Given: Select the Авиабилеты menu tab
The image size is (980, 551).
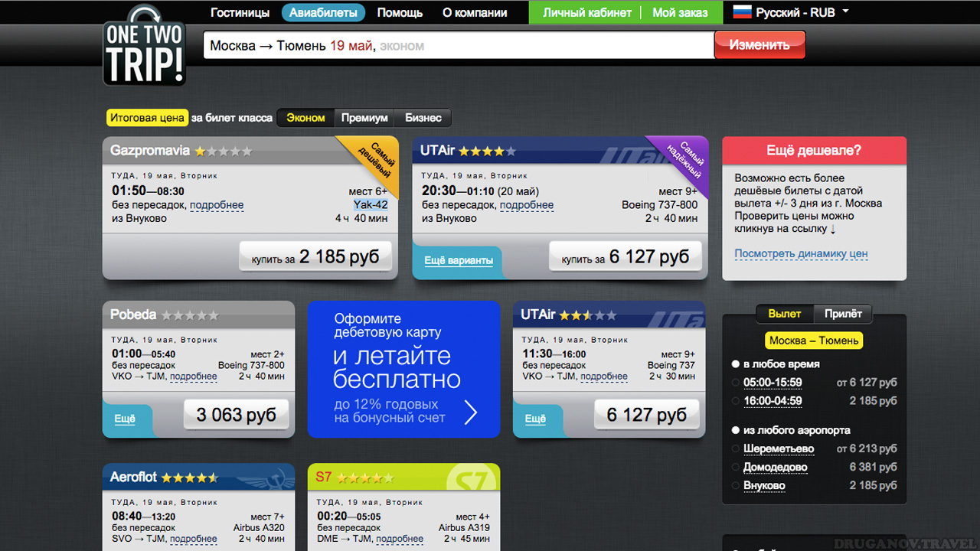Looking at the screenshot, I should click(323, 12).
